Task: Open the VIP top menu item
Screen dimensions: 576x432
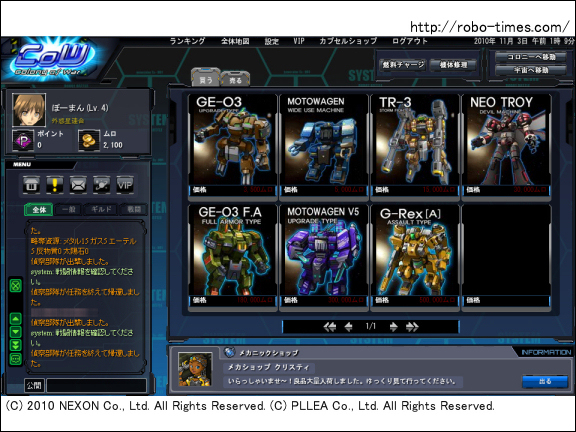Action: 299,41
